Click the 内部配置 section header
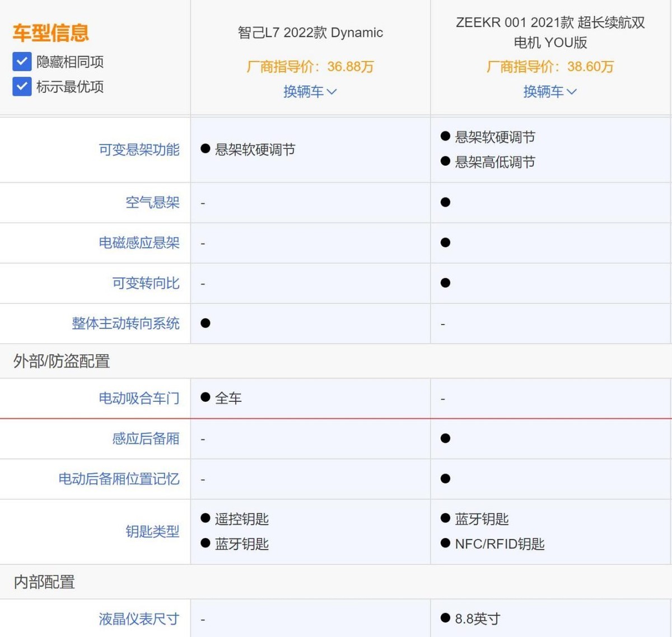The width and height of the screenshot is (672, 637). pos(44,582)
